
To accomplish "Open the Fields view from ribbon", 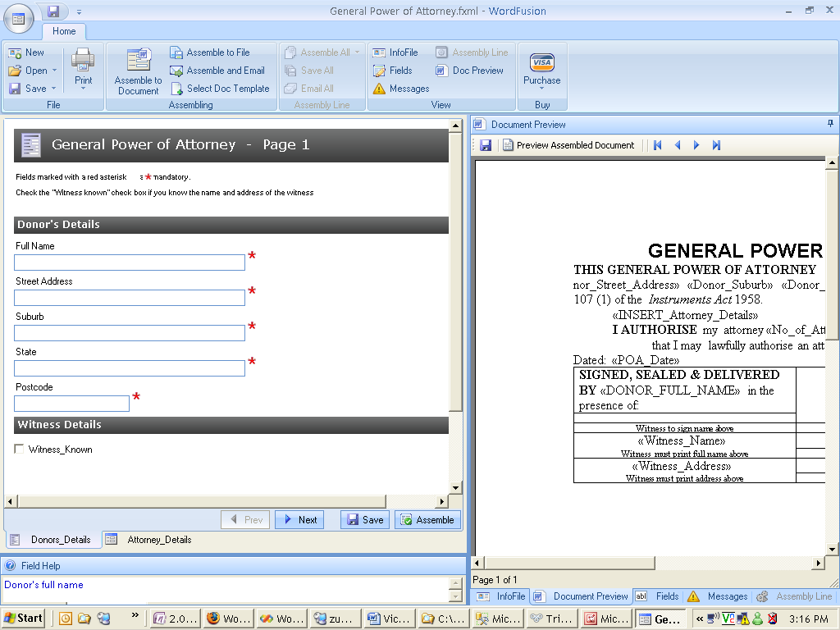I will (x=393, y=71).
